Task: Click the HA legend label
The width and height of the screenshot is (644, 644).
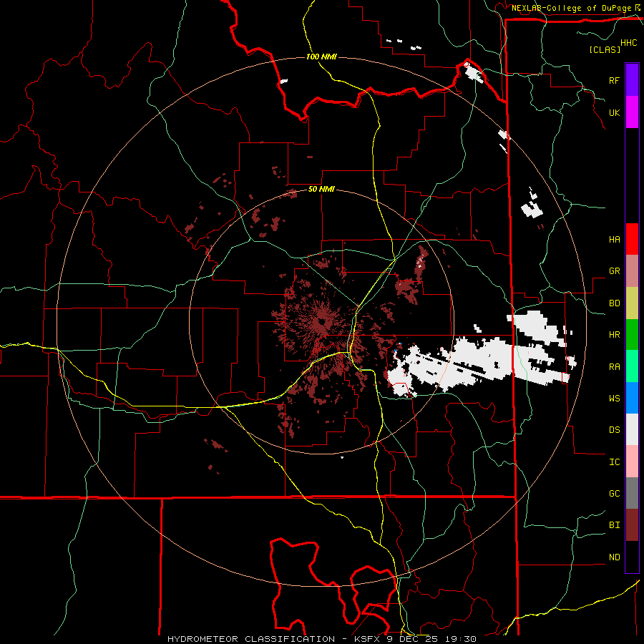Action: pyautogui.click(x=614, y=239)
